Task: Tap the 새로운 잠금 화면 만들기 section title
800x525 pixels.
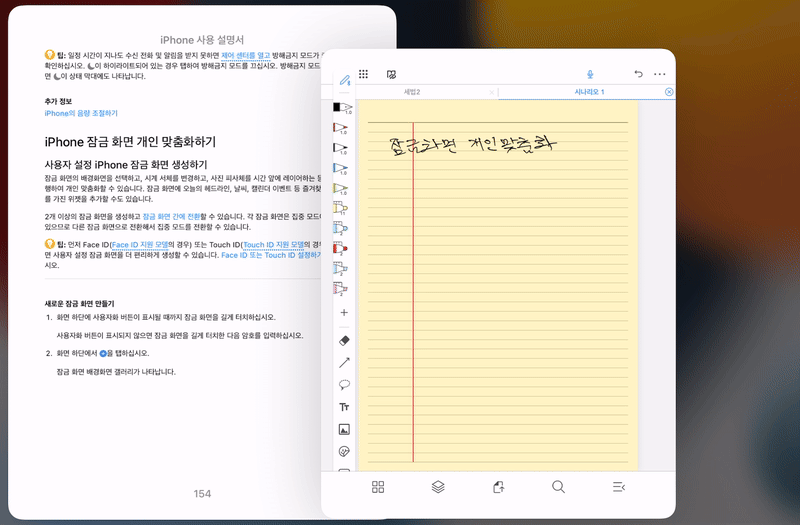Action: [80, 304]
